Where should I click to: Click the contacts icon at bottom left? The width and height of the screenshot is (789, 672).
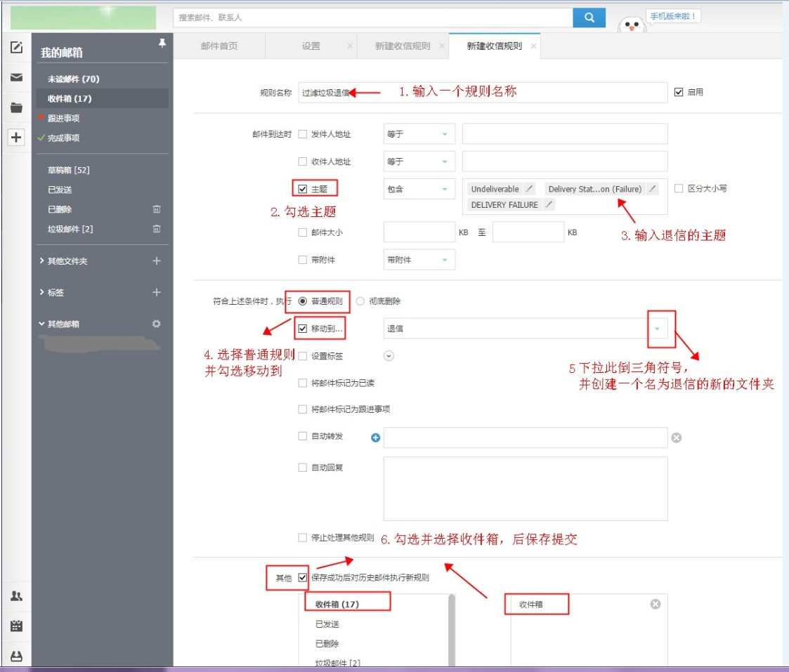click(x=16, y=596)
